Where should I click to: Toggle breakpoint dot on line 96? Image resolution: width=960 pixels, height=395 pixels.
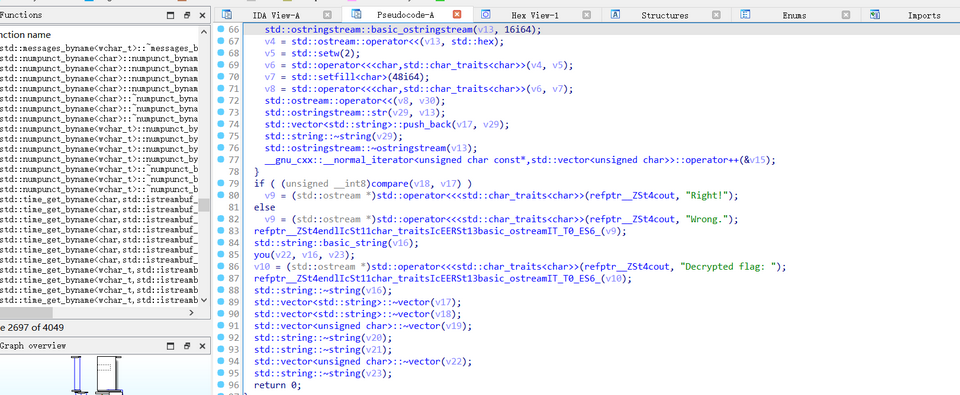click(220, 385)
